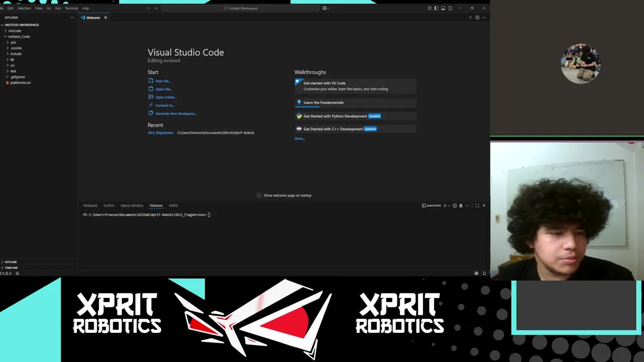Click the PlatformIO home icon in status bar
The width and height of the screenshot is (644, 362).
17,274
